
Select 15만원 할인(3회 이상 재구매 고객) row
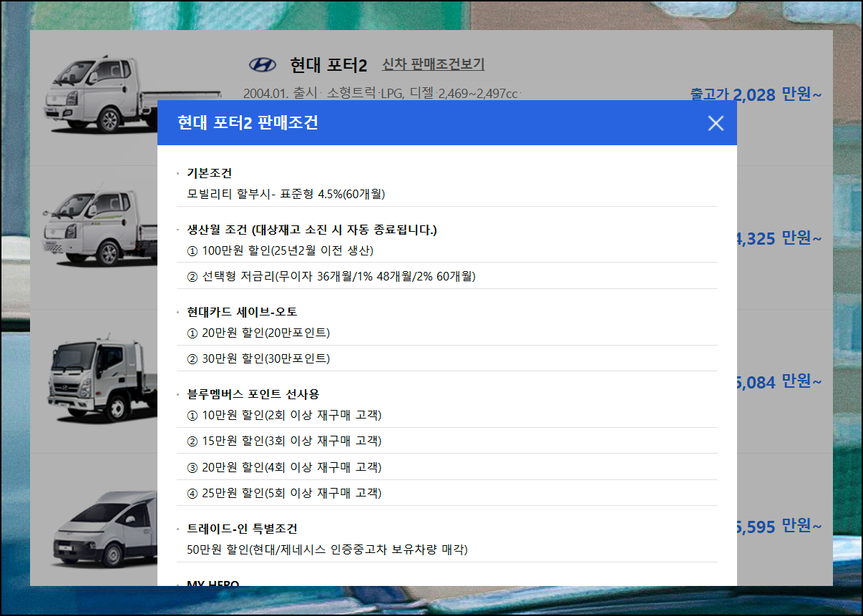pos(447,441)
